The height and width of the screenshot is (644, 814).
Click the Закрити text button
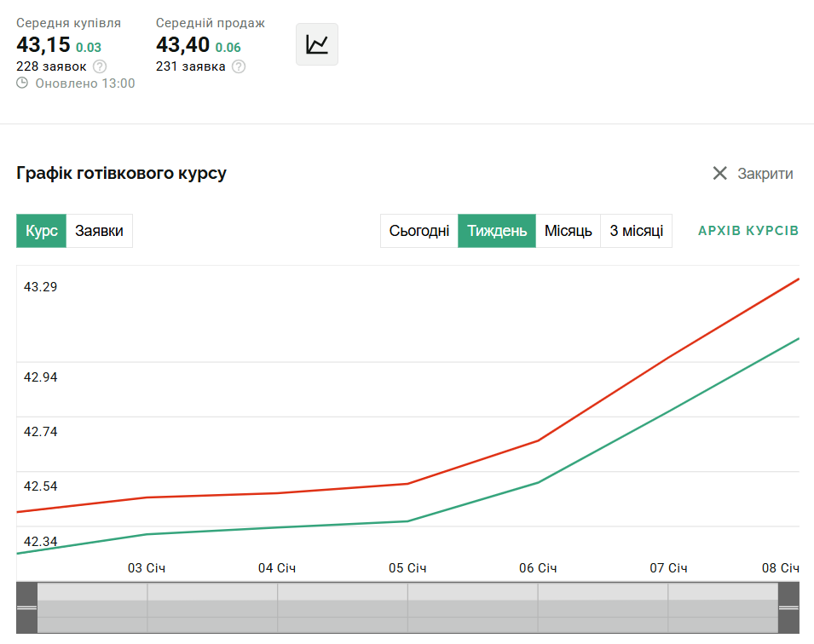[765, 174]
